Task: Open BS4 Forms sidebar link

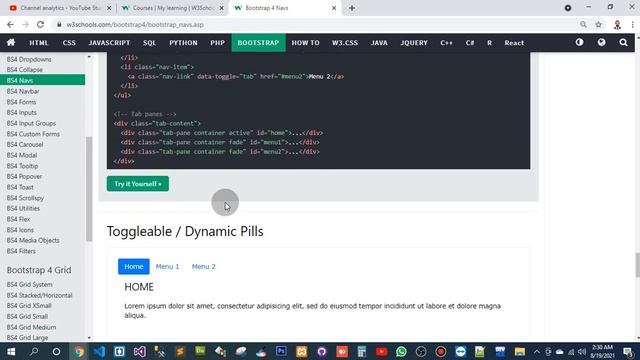Action: 21,102
